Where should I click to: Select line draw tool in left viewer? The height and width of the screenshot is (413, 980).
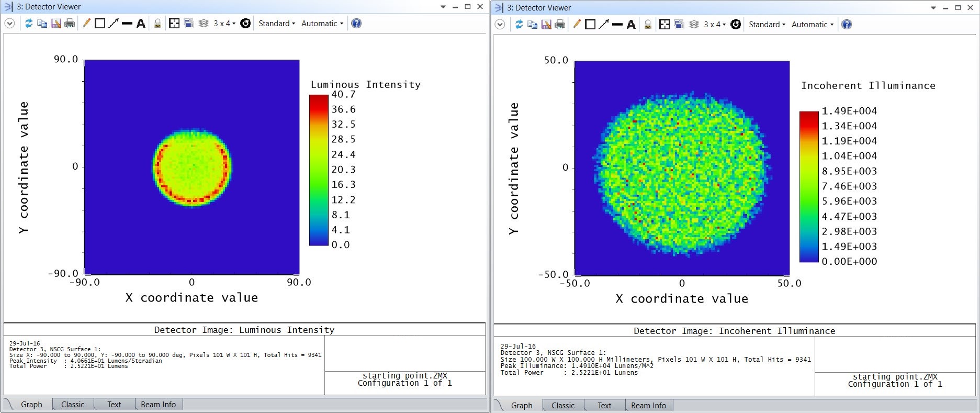coord(127,24)
